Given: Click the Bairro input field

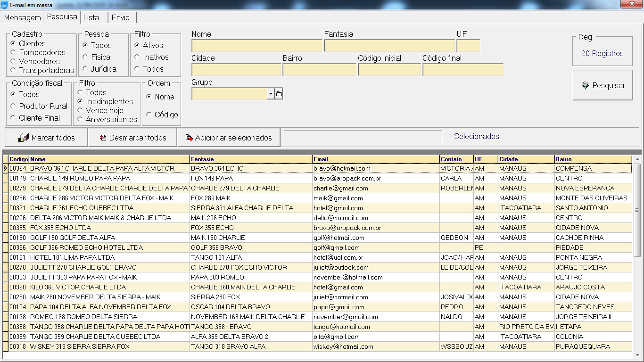Looking at the screenshot, I should (320, 70).
